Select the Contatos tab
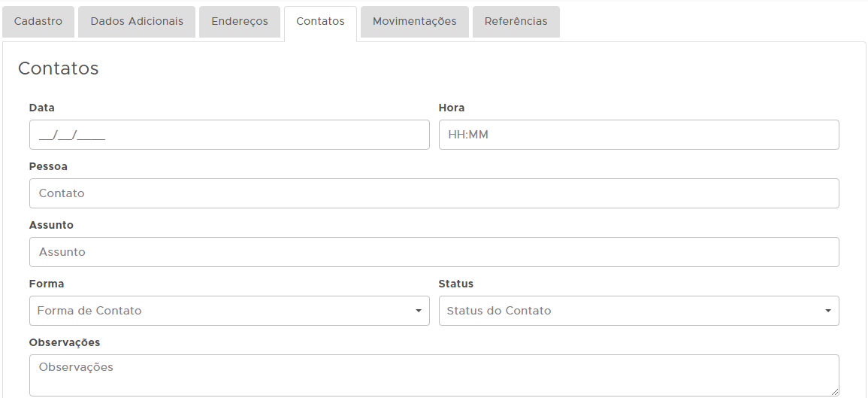 tap(320, 22)
